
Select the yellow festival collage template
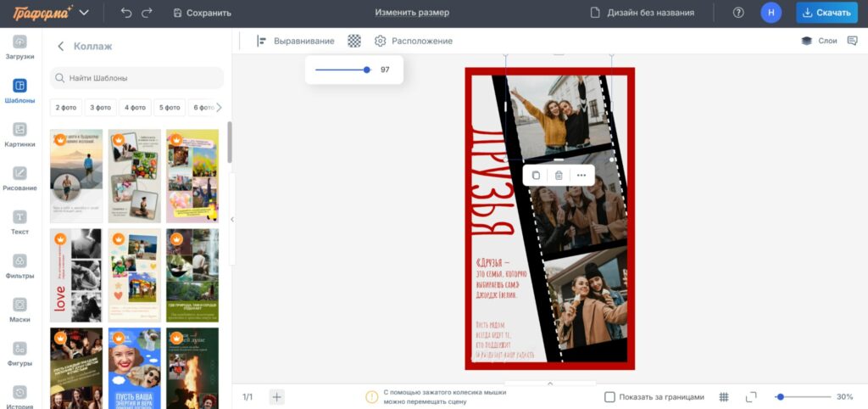(192, 176)
